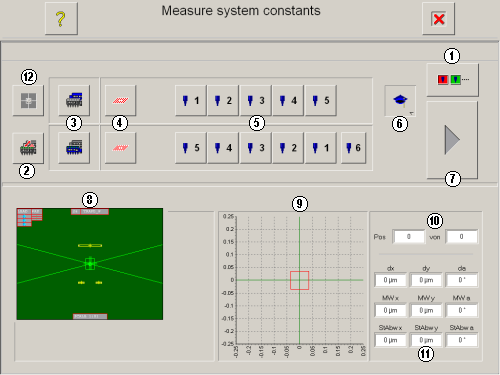Viewport: 500px width, 375px height.
Task: Click the green camera image preview
Action: point(90,264)
